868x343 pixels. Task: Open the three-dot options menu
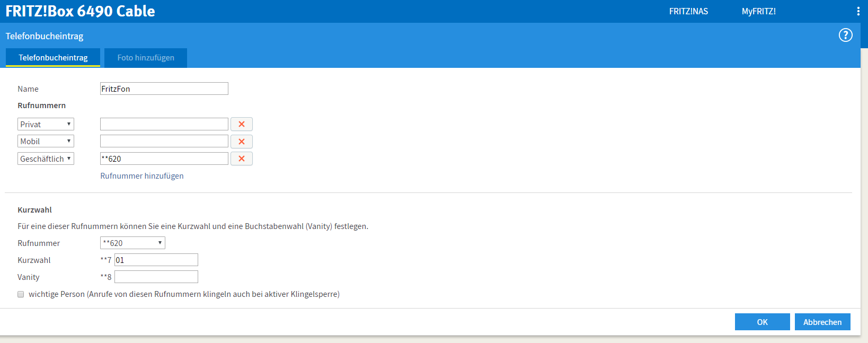(x=858, y=11)
